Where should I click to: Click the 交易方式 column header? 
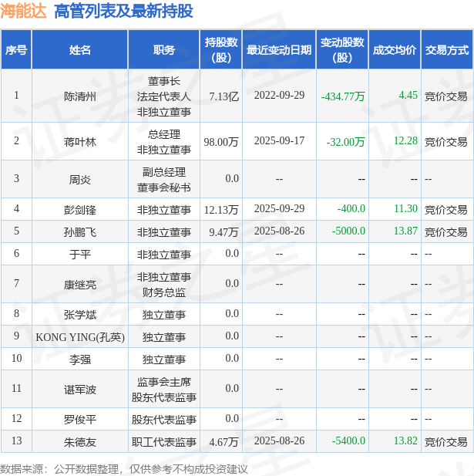(x=447, y=50)
